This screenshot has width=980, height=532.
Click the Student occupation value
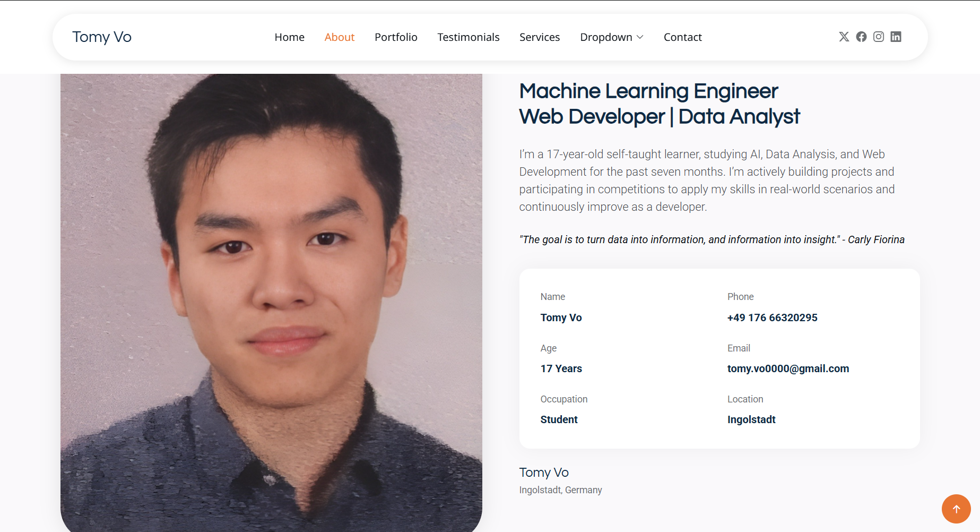pos(559,419)
